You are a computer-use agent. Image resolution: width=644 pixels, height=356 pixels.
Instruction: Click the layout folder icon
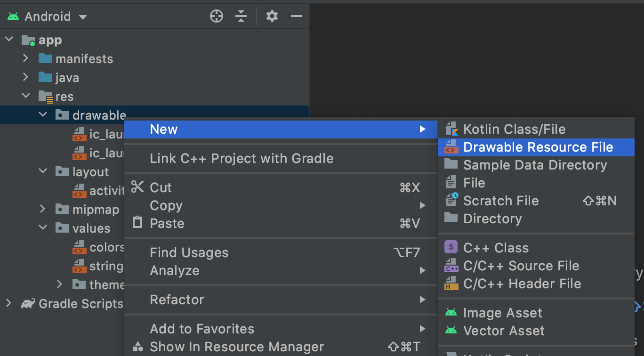[x=62, y=171]
